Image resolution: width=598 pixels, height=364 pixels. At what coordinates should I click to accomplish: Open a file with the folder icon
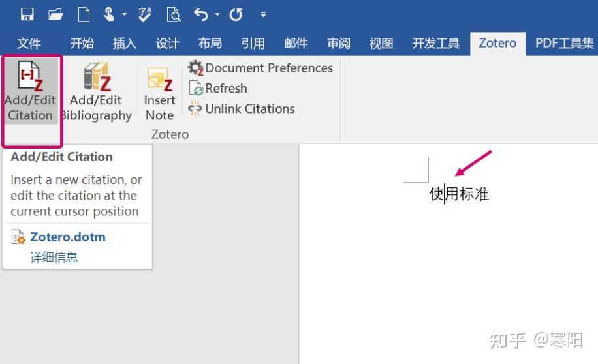[x=55, y=15]
